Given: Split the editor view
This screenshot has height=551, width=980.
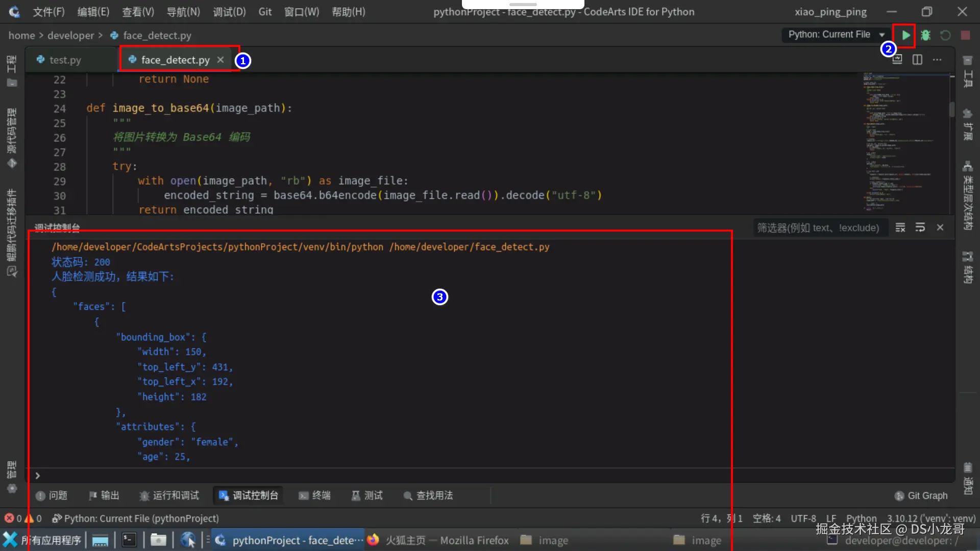Looking at the screenshot, I should click(917, 60).
